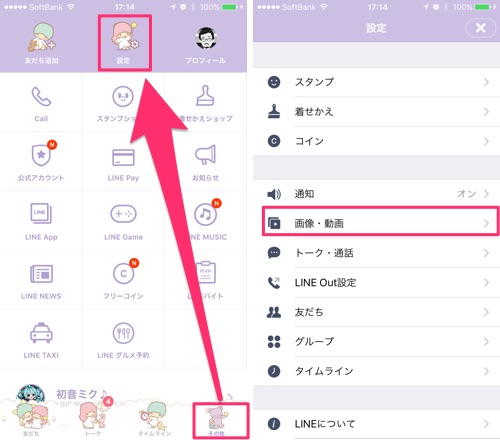Image resolution: width=500 pixels, height=440 pixels.
Task: Open the LINE TAXI icon
Action: (x=41, y=332)
